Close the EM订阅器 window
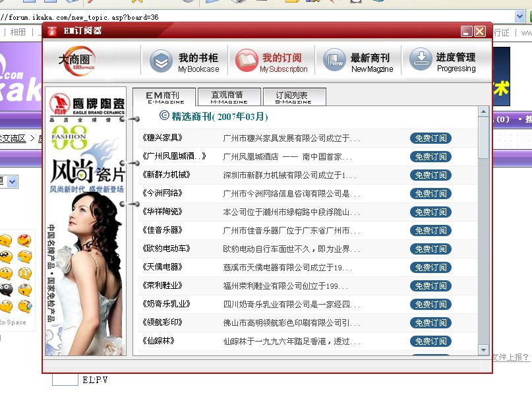Viewport: 532px width, 393px height. [480, 32]
